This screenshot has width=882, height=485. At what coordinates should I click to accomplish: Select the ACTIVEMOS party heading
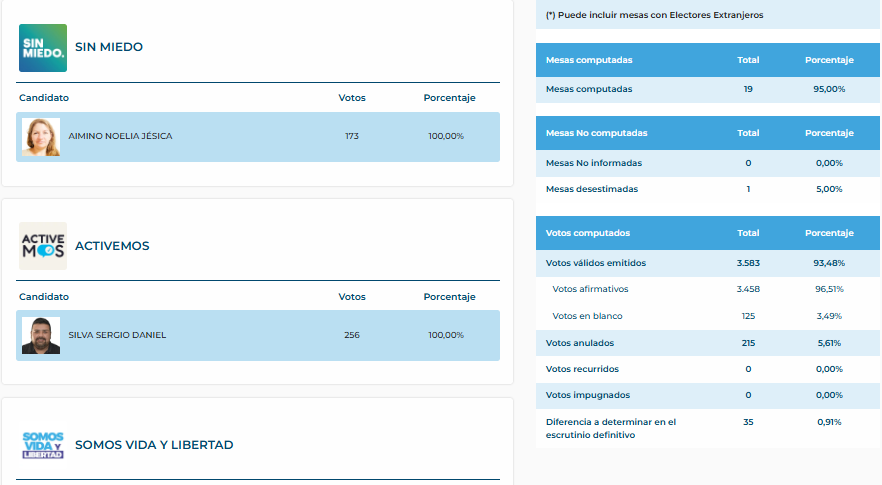pyautogui.click(x=112, y=246)
